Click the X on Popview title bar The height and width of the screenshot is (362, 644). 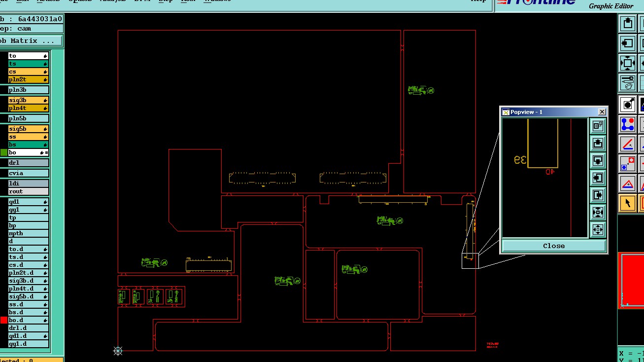(602, 112)
